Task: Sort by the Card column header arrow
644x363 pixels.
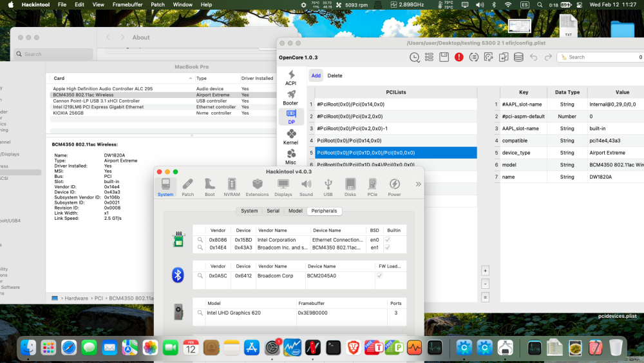Action: pos(190,78)
